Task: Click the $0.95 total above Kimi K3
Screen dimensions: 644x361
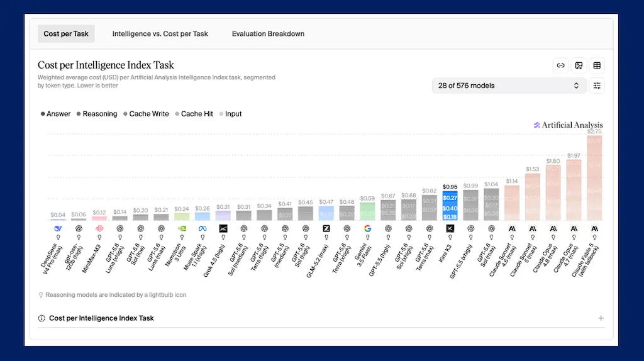Action: pyautogui.click(x=450, y=187)
